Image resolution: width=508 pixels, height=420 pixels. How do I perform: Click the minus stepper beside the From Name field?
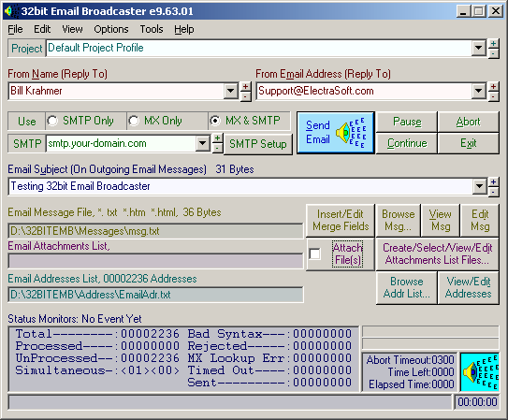pyautogui.click(x=245, y=96)
